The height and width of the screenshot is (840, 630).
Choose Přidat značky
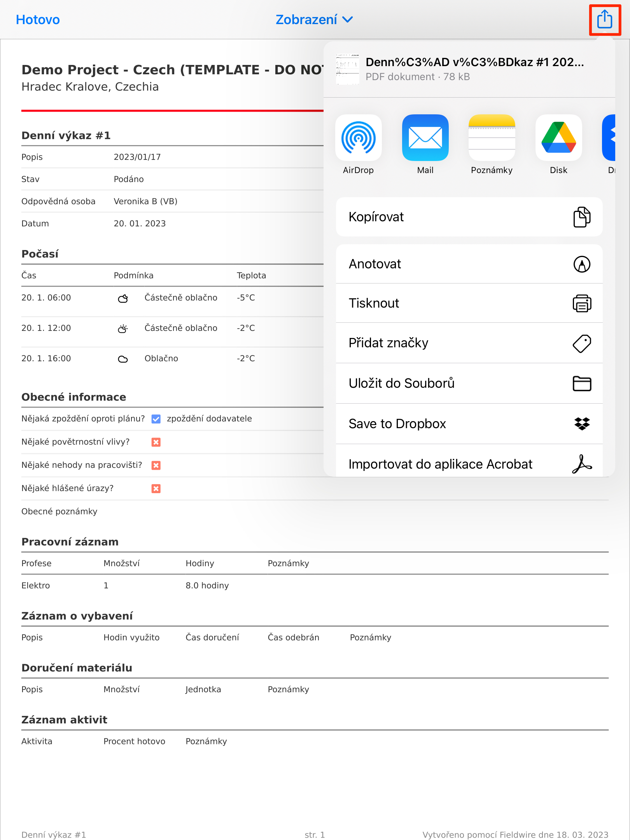[x=469, y=343]
